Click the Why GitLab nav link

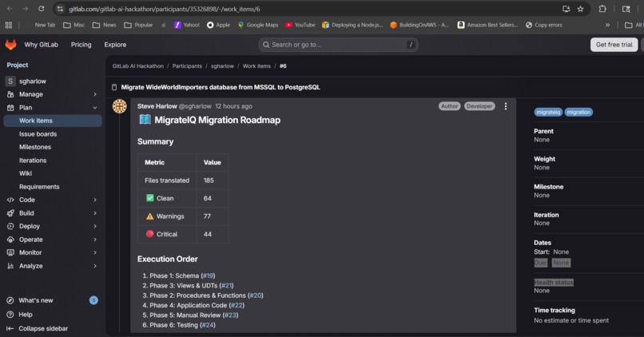[x=41, y=45]
